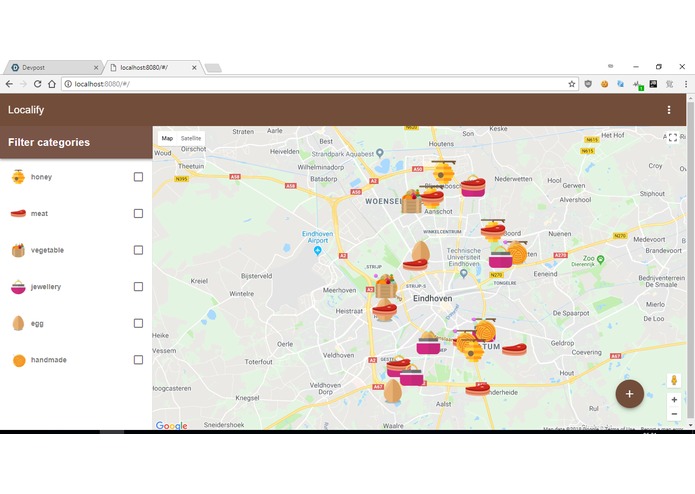This screenshot has width=695, height=494.
Task: Click the Street View pegman icon
Action: [674, 380]
